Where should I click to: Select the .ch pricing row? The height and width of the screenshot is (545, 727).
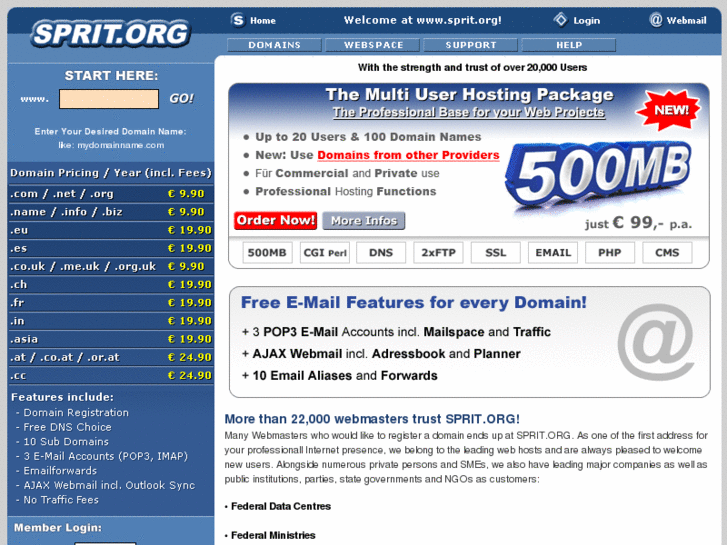point(111,284)
